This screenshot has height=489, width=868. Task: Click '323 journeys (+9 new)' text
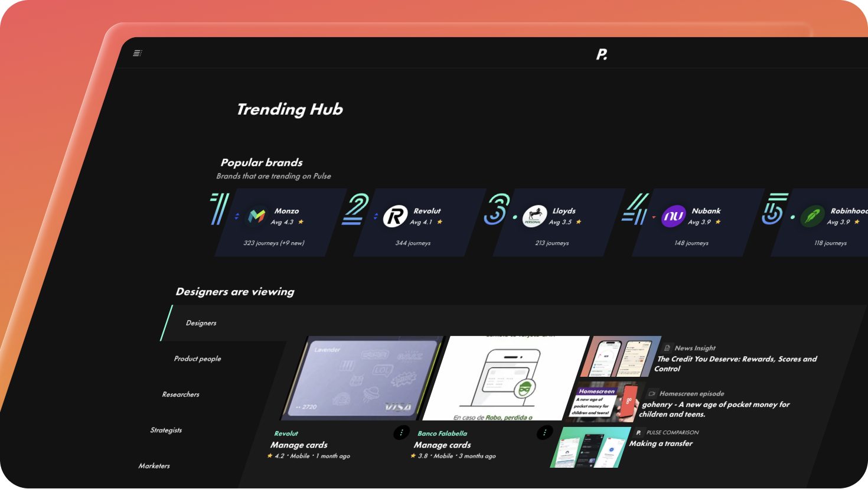[274, 243]
